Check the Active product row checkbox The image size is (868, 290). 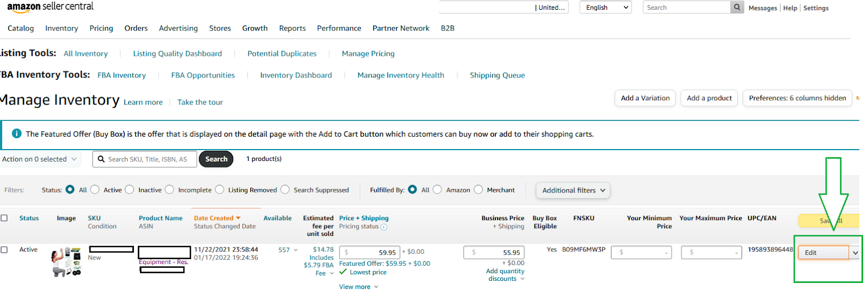[x=4, y=250]
